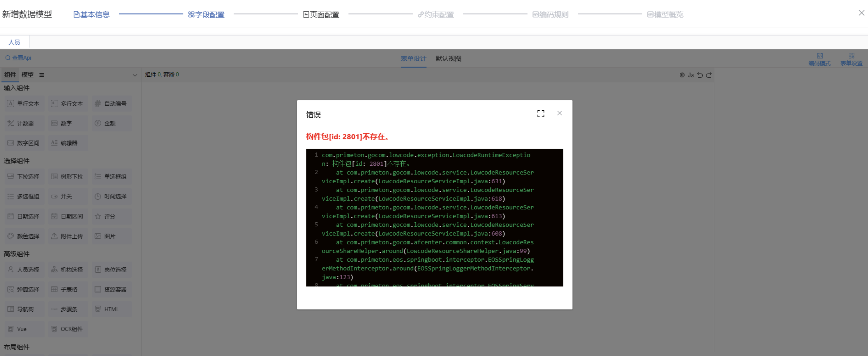Open the component list menu icon
Screen dimensions: 868x356
[41, 75]
